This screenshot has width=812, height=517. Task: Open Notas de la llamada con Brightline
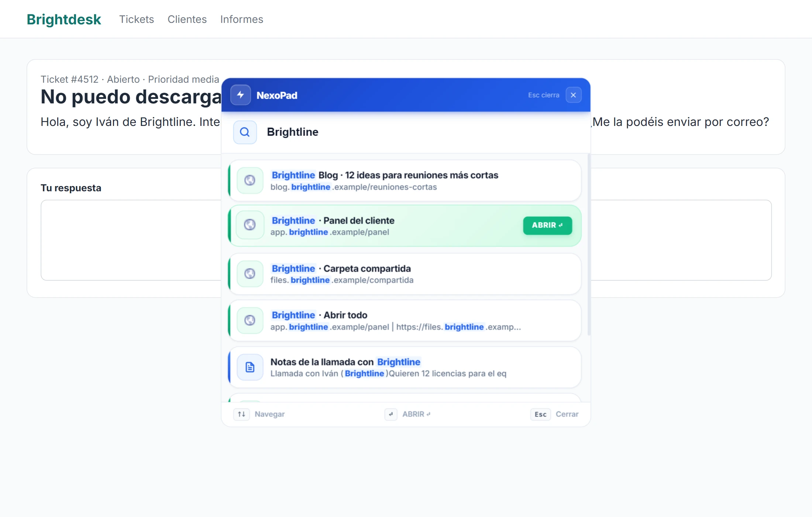coord(405,367)
